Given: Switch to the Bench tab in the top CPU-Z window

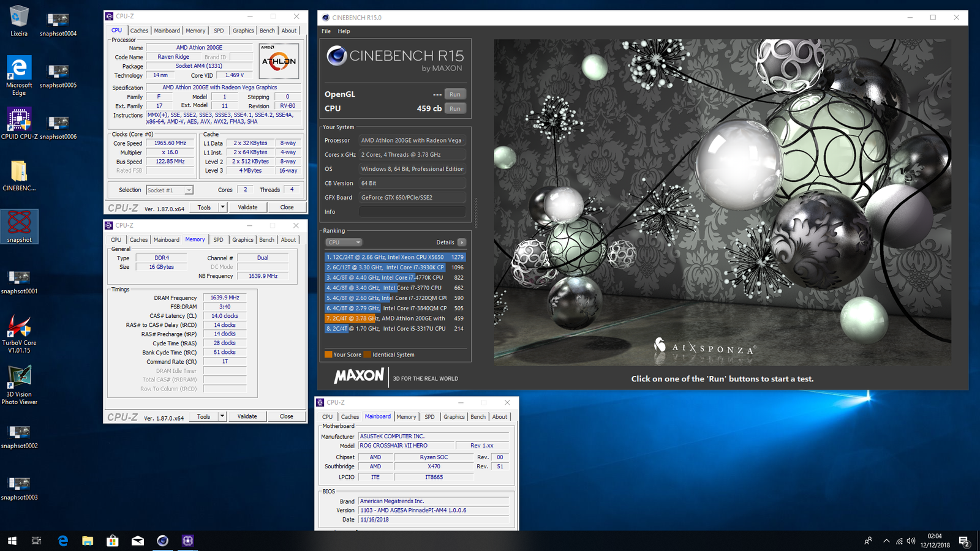Looking at the screenshot, I should tap(267, 31).
